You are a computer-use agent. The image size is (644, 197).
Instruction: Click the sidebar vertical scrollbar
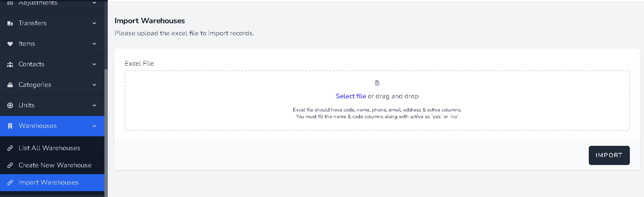click(x=106, y=131)
